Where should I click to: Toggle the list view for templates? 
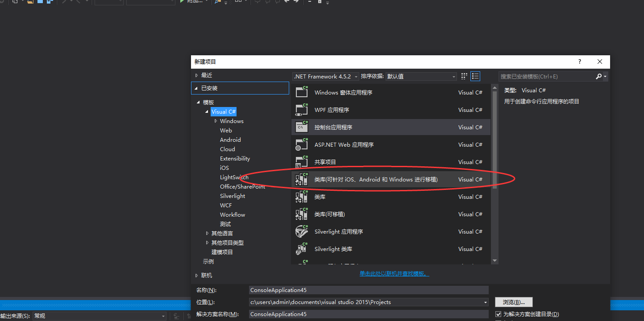pos(475,76)
